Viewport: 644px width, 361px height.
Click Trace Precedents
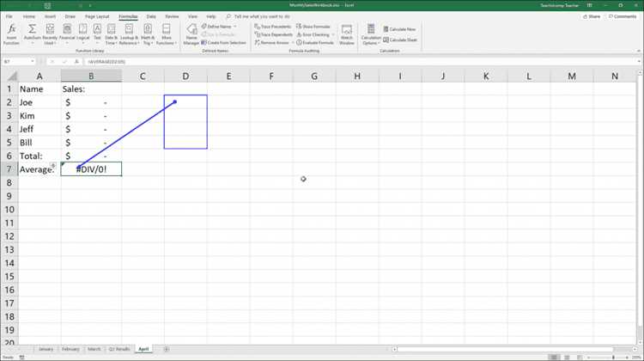[x=273, y=27]
